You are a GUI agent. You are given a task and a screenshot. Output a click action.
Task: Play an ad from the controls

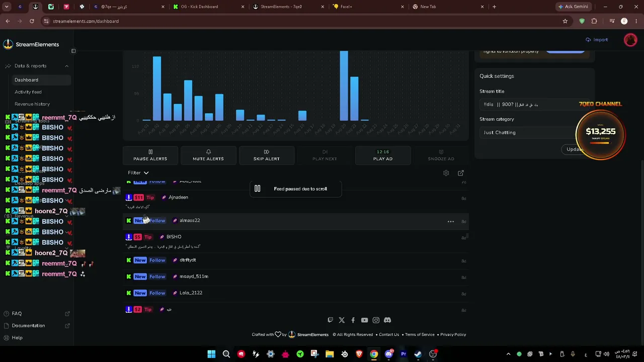(x=383, y=155)
